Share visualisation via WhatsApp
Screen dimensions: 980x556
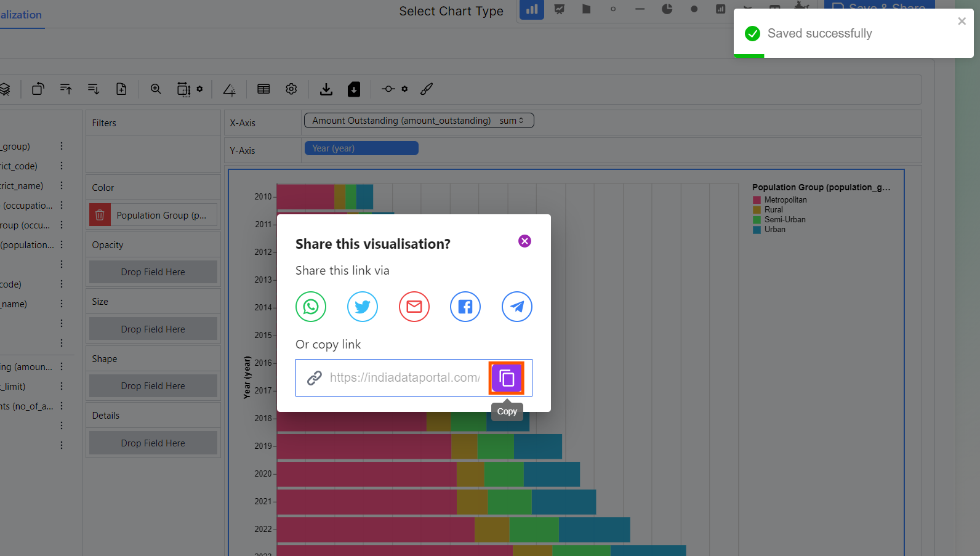(311, 307)
